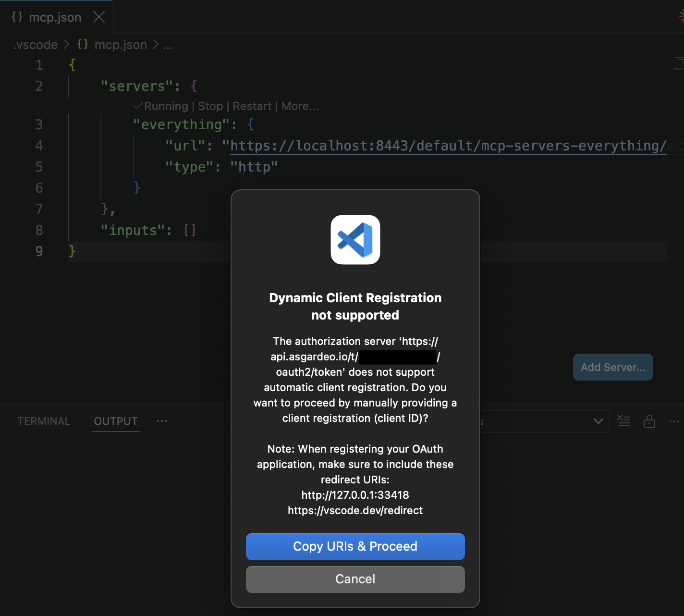Open the localhost:8443 URL link
The image size is (684, 616).
(x=448, y=146)
